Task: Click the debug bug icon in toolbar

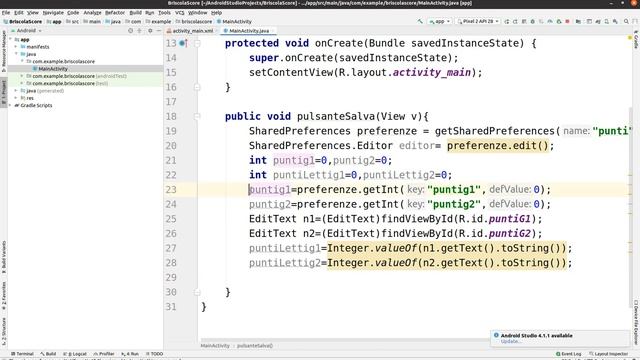Action: pos(533,21)
